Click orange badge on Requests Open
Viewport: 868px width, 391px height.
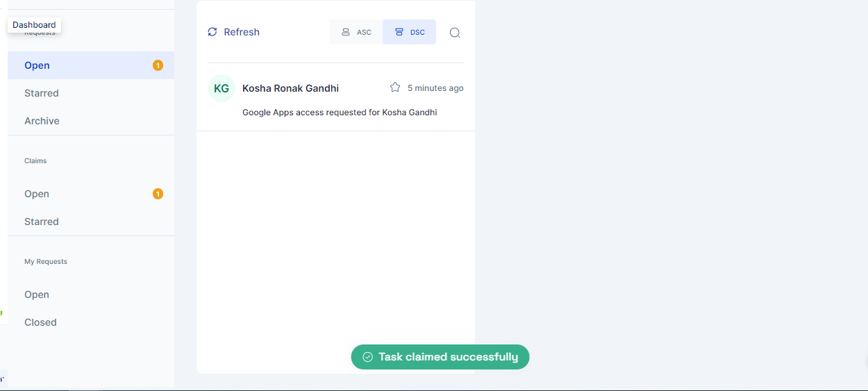pos(158,65)
